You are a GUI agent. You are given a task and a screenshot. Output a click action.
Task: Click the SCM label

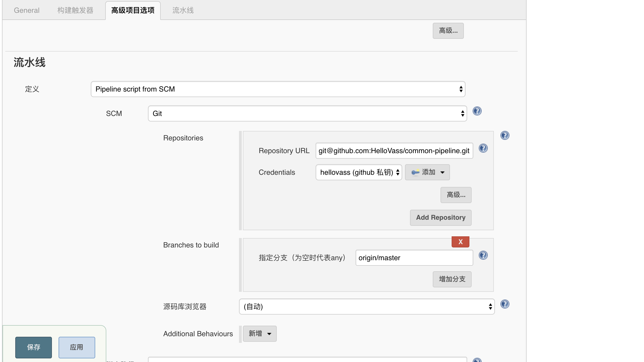(x=114, y=113)
